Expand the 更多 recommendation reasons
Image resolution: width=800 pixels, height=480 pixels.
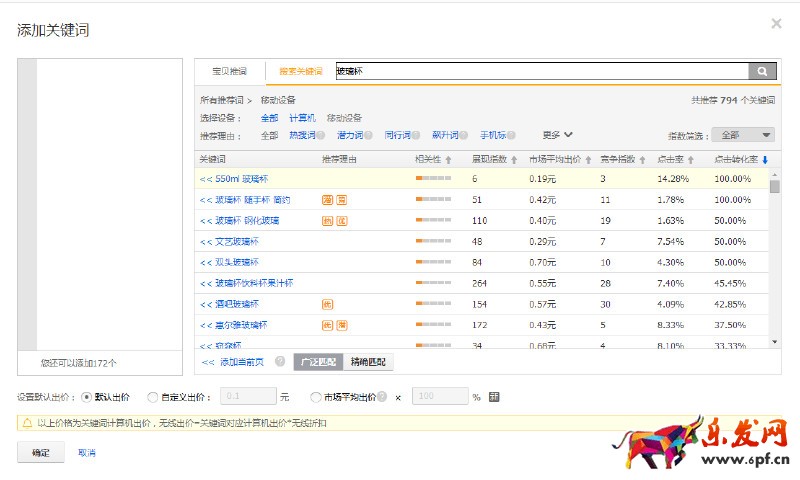pos(557,135)
